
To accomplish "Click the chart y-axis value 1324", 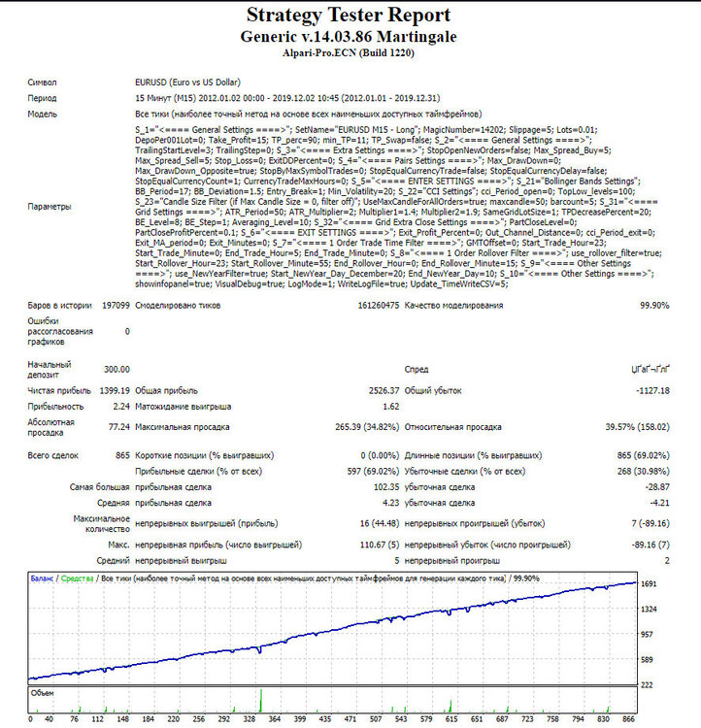I will [x=649, y=610].
